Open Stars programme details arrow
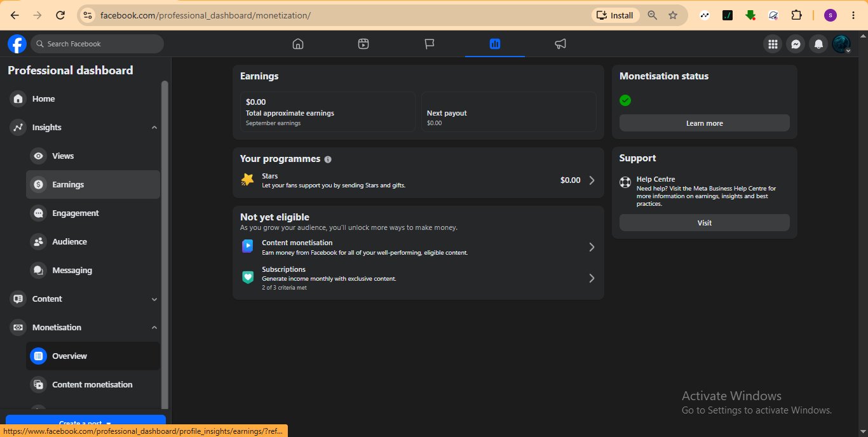Screen dimensions: 868x437 pos(592,180)
